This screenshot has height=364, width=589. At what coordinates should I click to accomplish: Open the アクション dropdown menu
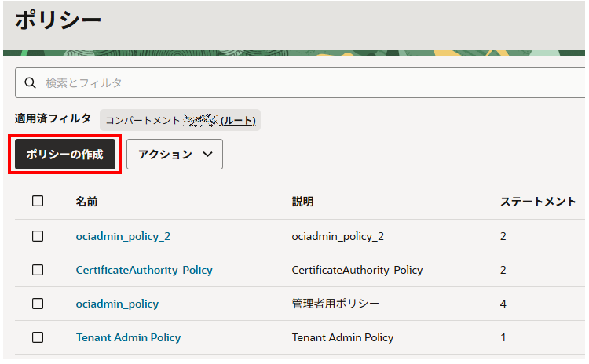click(x=174, y=155)
